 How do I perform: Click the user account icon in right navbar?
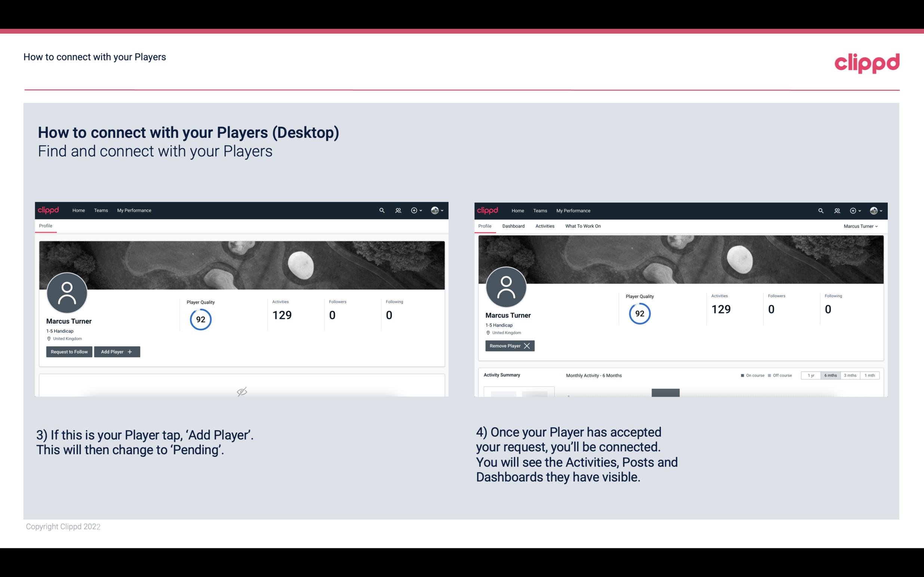874,210
